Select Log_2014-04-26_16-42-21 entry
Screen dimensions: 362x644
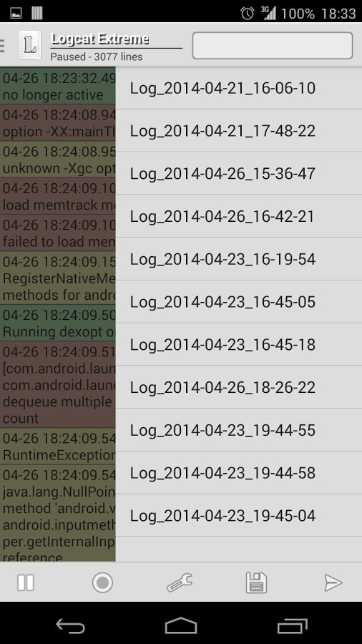[x=239, y=216]
